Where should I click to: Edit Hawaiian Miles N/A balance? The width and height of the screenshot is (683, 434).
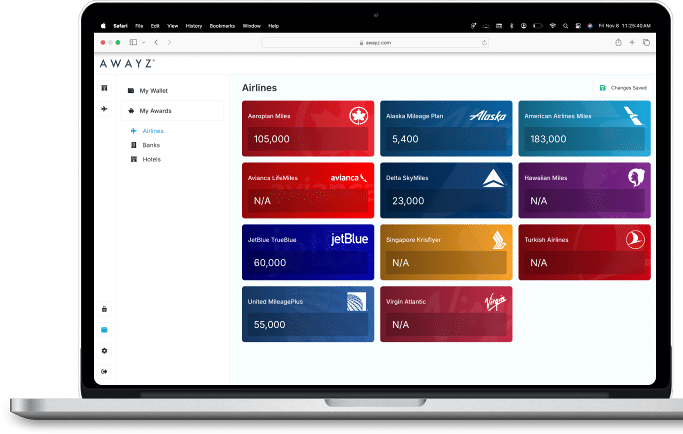[x=584, y=201]
